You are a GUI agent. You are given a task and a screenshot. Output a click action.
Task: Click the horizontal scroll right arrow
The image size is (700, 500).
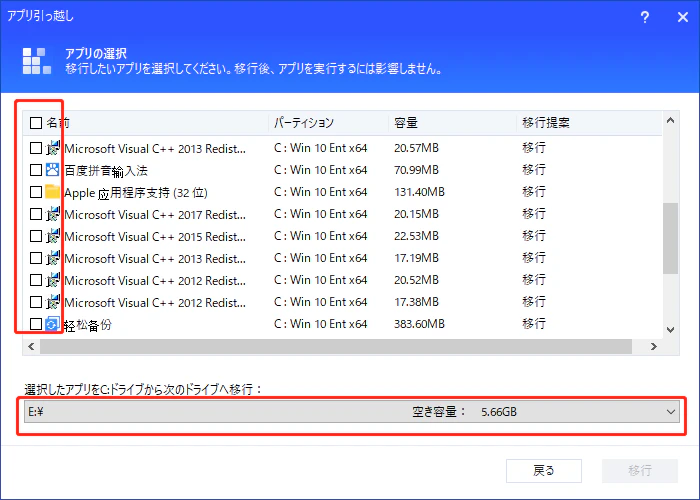[654, 346]
